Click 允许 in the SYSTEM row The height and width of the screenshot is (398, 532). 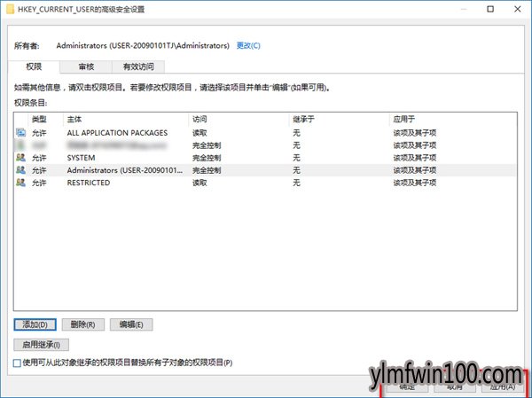[x=39, y=158]
